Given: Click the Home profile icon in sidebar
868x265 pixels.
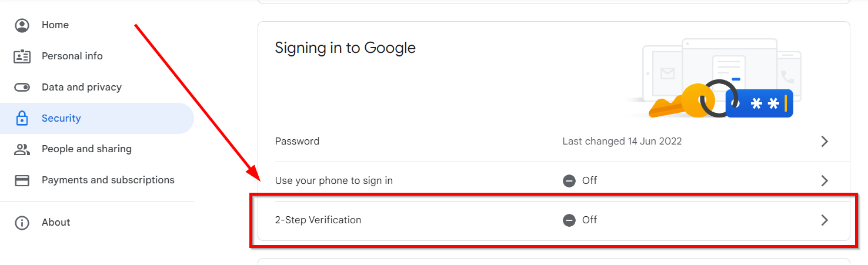Looking at the screenshot, I should point(22,25).
